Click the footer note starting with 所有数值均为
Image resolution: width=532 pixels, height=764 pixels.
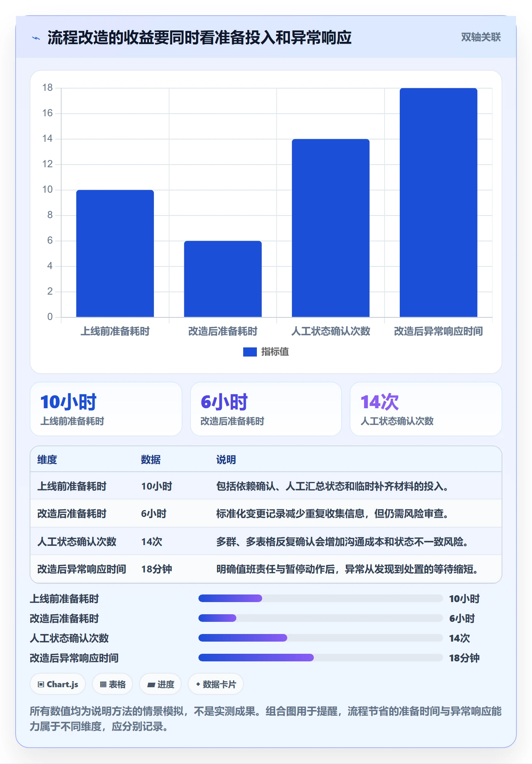[x=266, y=719]
